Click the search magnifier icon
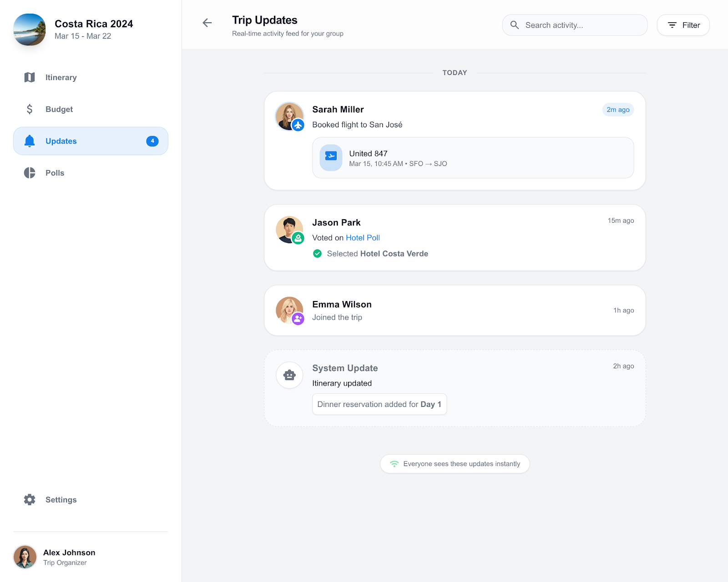 pyautogui.click(x=515, y=25)
